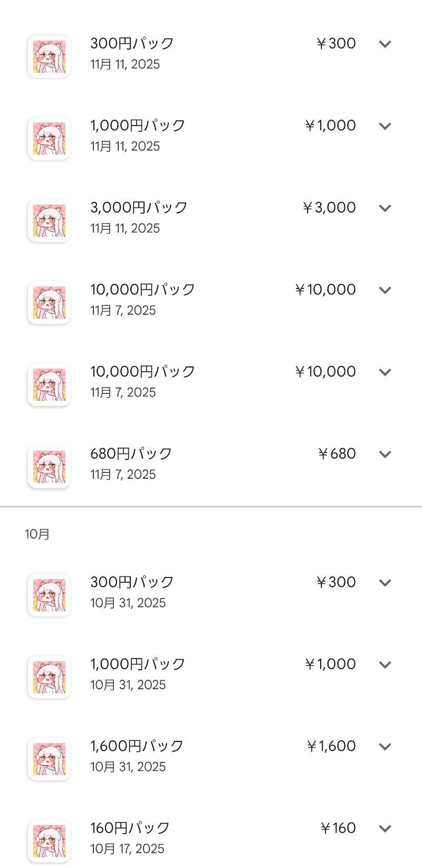
Task: Expand chevron for 1,000円パック dated 10月 31
Action: 385,664
